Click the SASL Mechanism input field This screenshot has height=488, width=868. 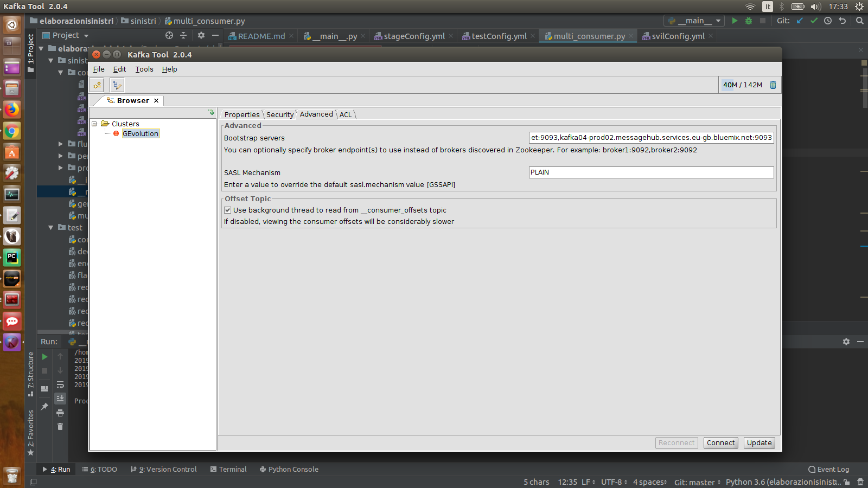651,172
